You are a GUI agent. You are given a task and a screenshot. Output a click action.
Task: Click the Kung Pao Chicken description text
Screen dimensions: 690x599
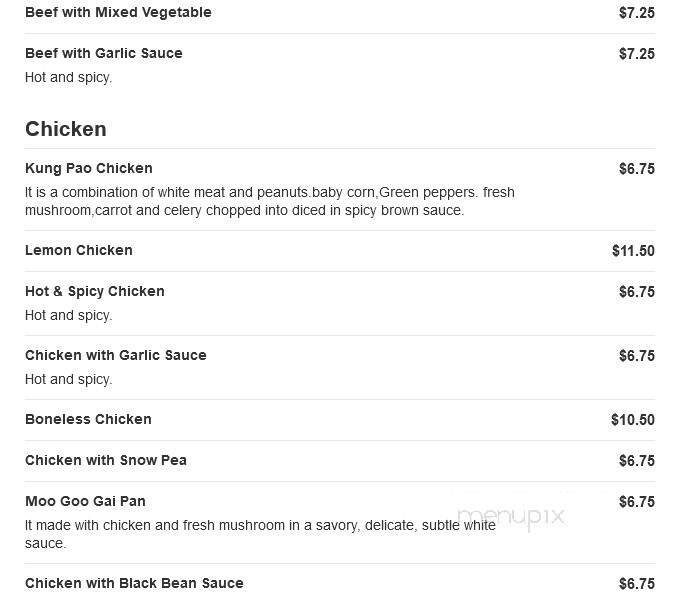pos(269,201)
